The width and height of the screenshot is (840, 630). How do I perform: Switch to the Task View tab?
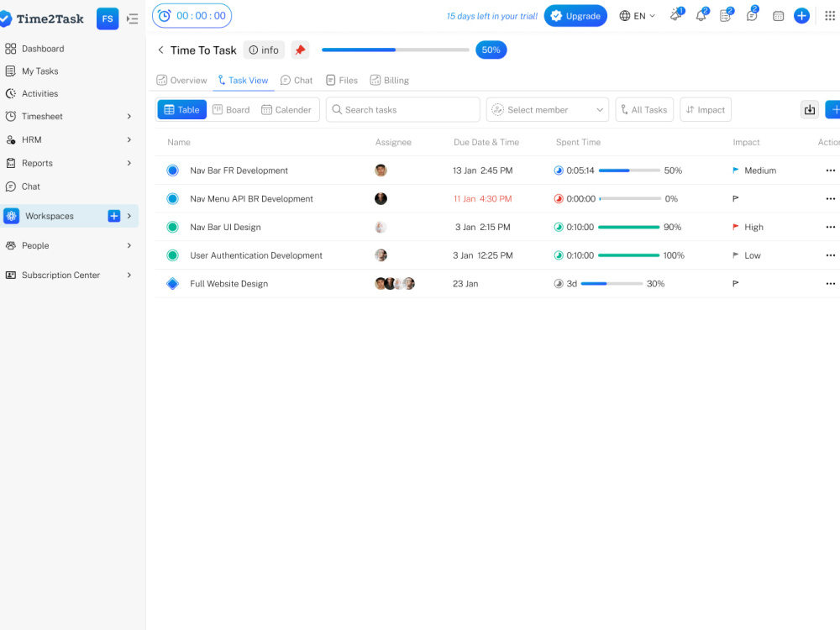(243, 81)
